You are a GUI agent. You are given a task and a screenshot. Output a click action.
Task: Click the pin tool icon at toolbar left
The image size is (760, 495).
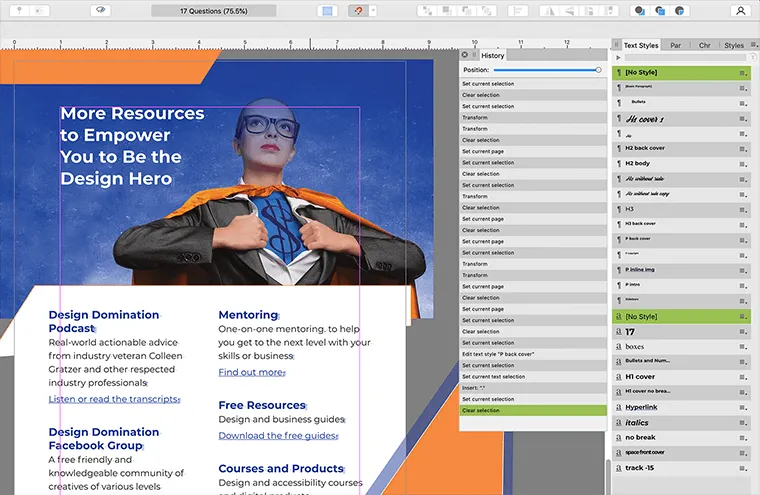pyautogui.click(x=20, y=11)
